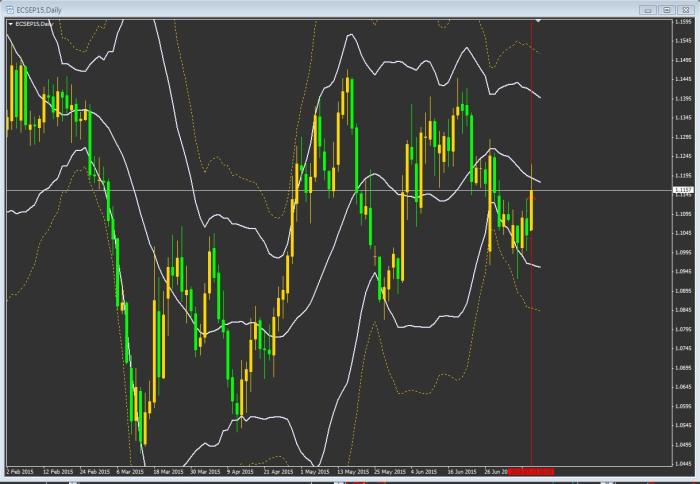Click the 1.0845 price scale value
700x484 pixels.
(683, 309)
